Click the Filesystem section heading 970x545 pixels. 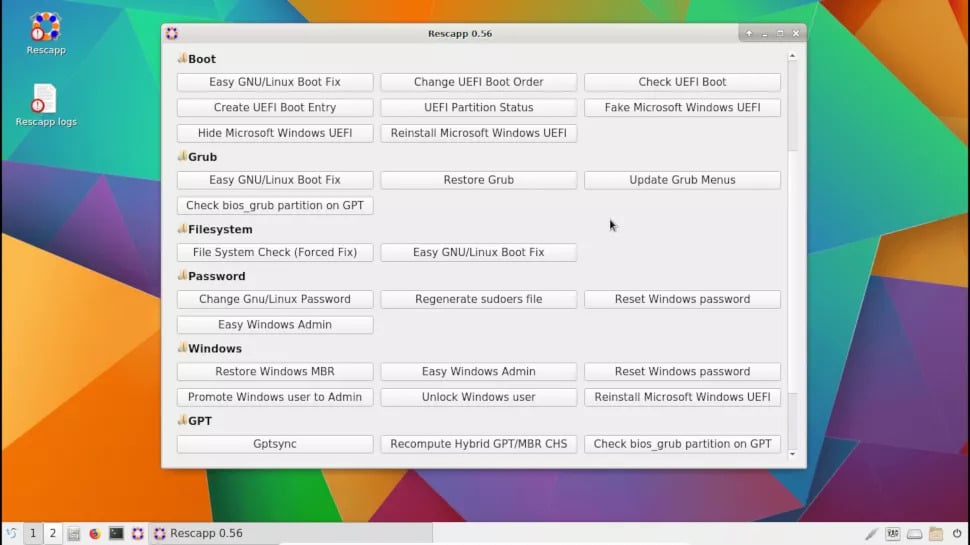tap(220, 230)
